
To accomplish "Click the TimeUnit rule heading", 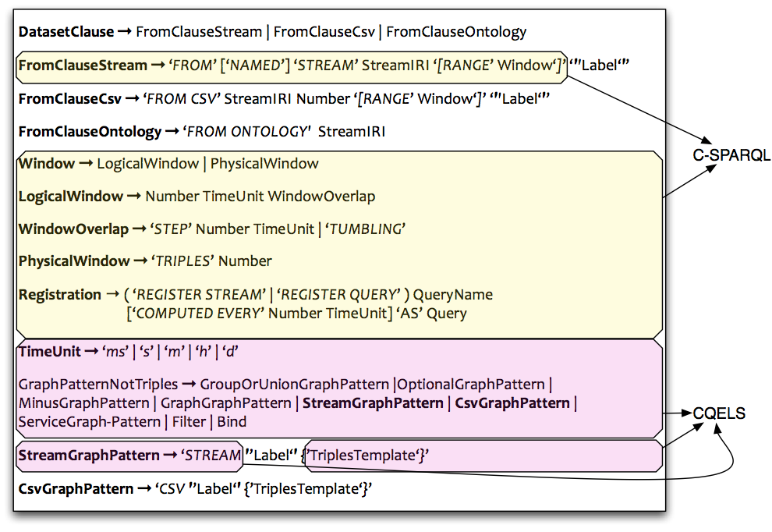I will [x=49, y=352].
